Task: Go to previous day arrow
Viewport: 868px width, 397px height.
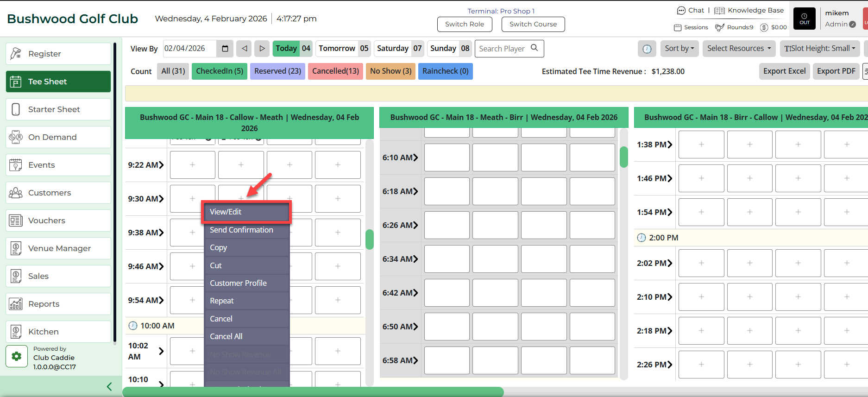Action: tap(244, 49)
